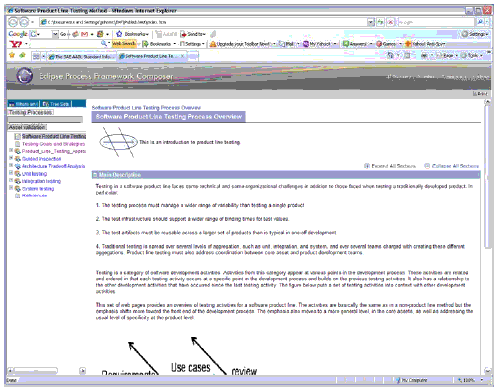Switch to the Tree Sets tab
The height and width of the screenshot is (391, 499).
(x=56, y=104)
